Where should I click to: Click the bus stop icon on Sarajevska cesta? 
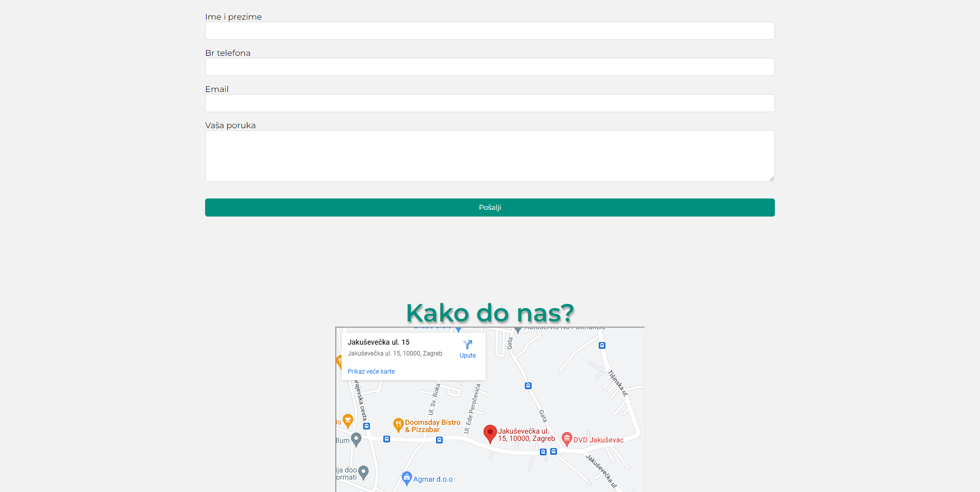click(x=366, y=426)
